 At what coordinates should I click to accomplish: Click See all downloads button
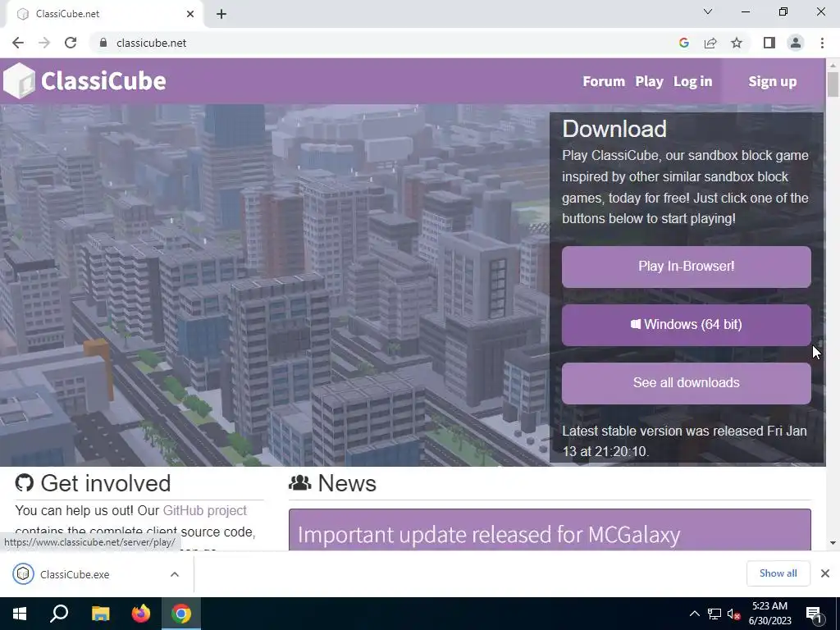(687, 383)
